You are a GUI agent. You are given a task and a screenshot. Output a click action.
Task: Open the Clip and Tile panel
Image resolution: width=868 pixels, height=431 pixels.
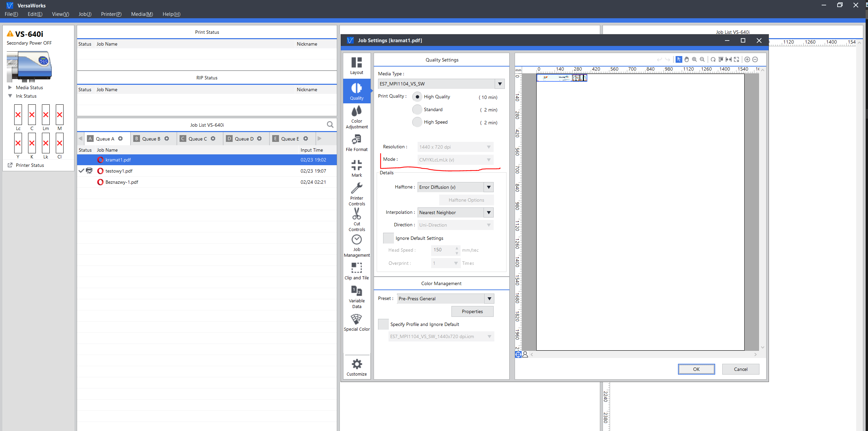(x=356, y=271)
